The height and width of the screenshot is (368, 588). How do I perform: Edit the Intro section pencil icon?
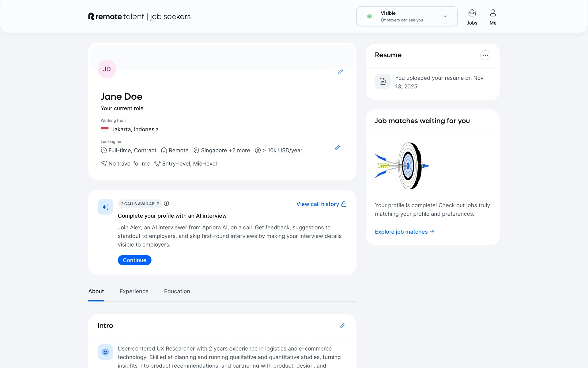342,326
